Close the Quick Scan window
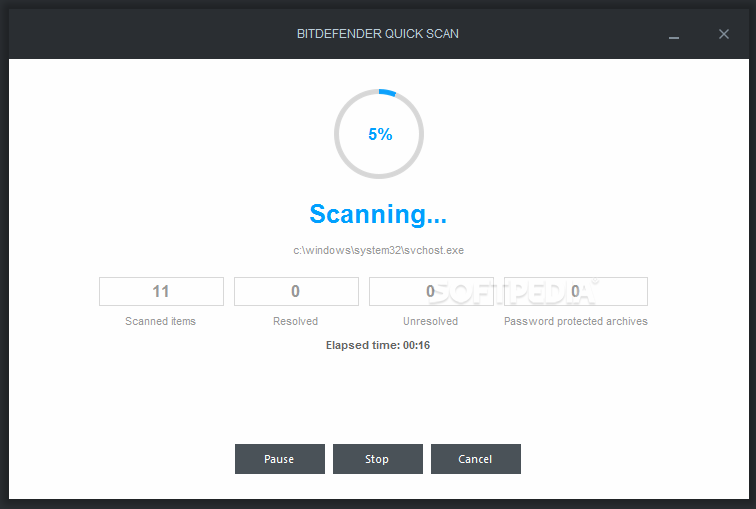756x509 pixels. pyautogui.click(x=724, y=34)
